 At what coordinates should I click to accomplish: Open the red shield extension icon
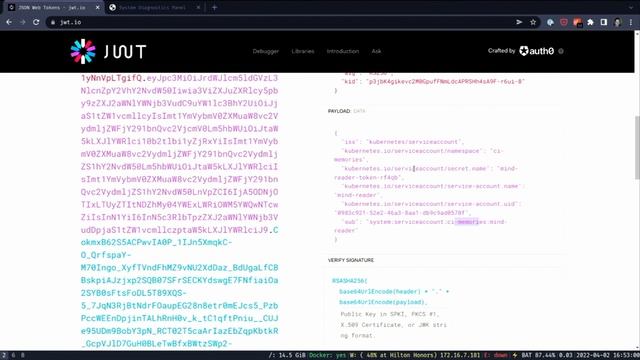564,22
